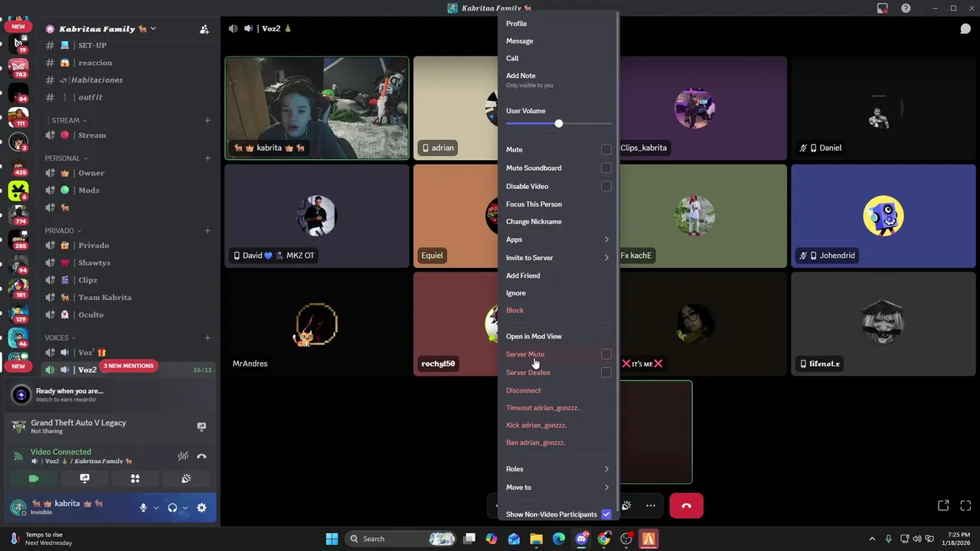Expand the Move to submenu
Image resolution: width=980 pixels, height=551 pixels.
pyautogui.click(x=557, y=487)
